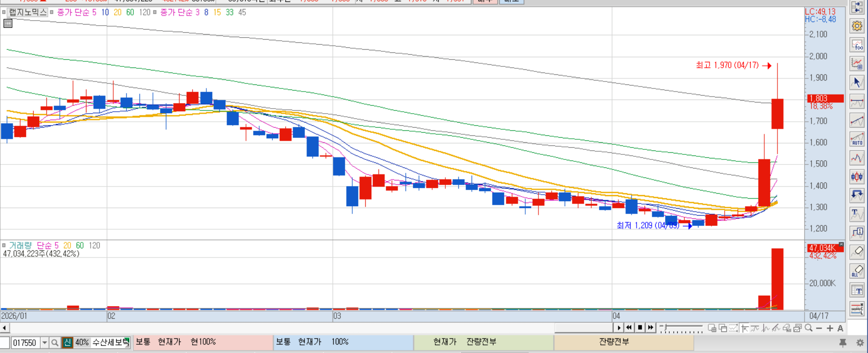
Task: Select the blue 보통 현재가 100% bar
Action: click(x=344, y=342)
